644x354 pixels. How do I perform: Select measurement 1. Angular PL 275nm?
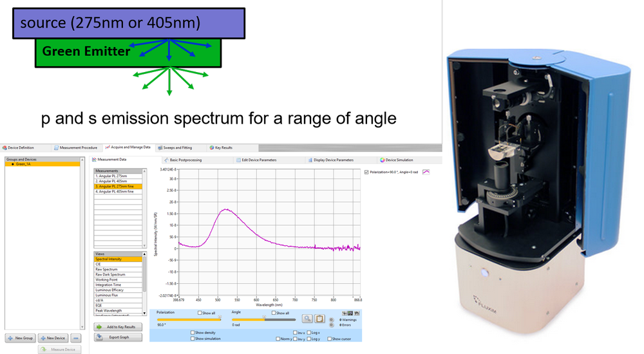(118, 176)
